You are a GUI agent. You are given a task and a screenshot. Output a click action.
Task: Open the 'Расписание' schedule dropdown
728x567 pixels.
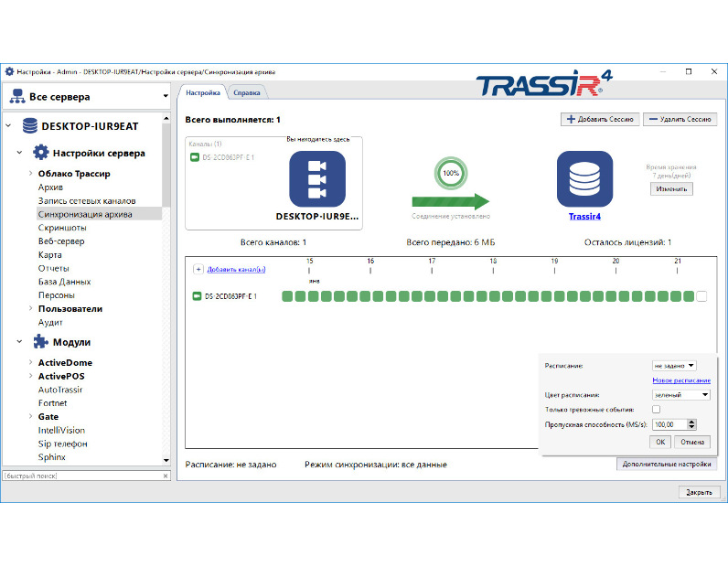coord(674,366)
